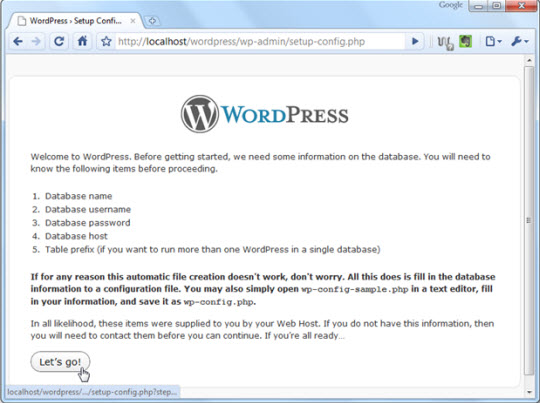Click the 'In all likelihood' paragraph
The image size is (540, 403).
[262, 329]
